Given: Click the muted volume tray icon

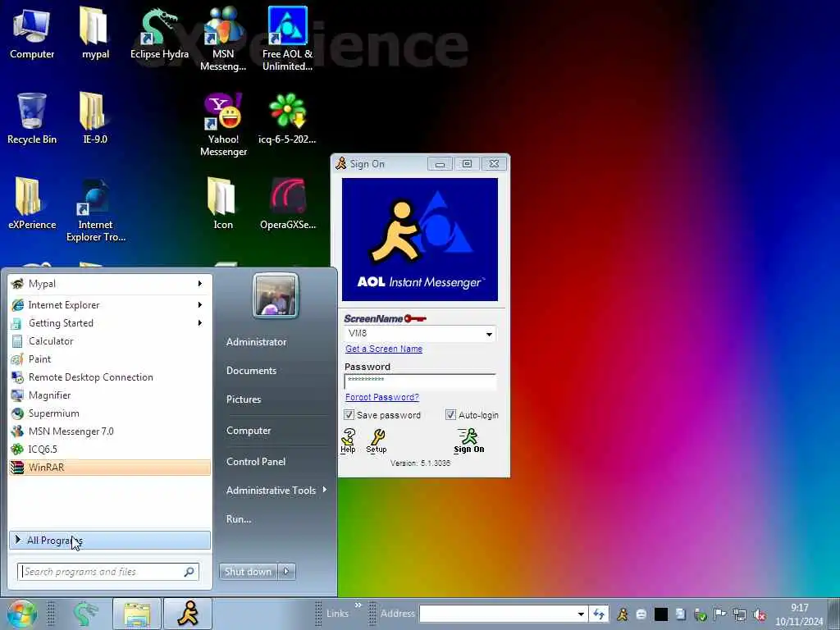Looking at the screenshot, I should pyautogui.click(x=759, y=614).
